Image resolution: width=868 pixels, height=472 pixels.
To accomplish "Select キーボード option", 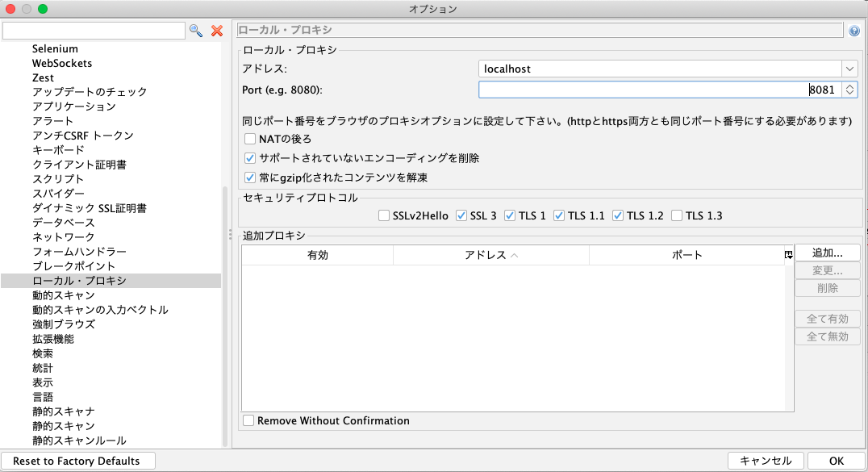I will tap(58, 149).
